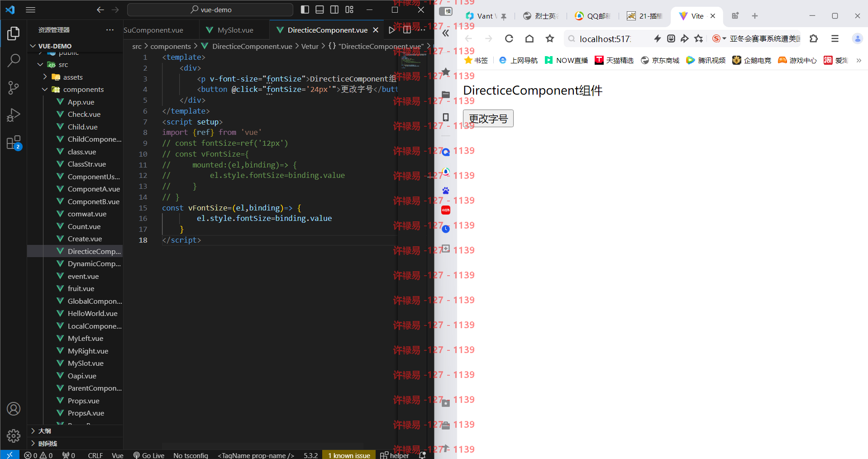The height and width of the screenshot is (459, 868).
Task: Click the 更改字号 button on page
Action: pyautogui.click(x=488, y=119)
